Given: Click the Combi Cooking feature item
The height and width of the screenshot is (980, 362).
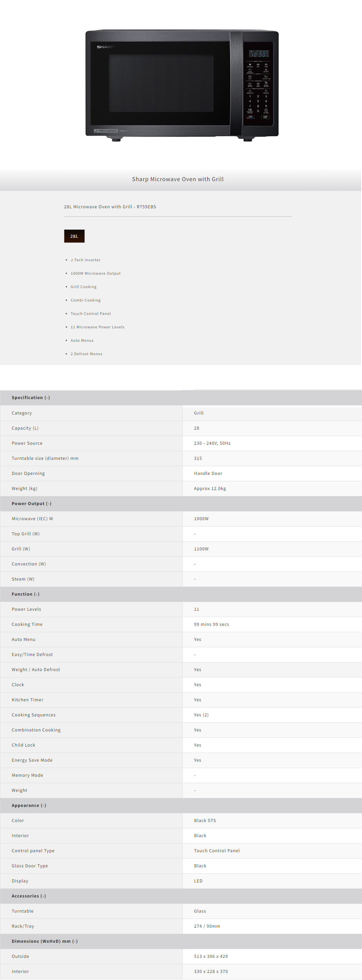Looking at the screenshot, I should point(85,300).
